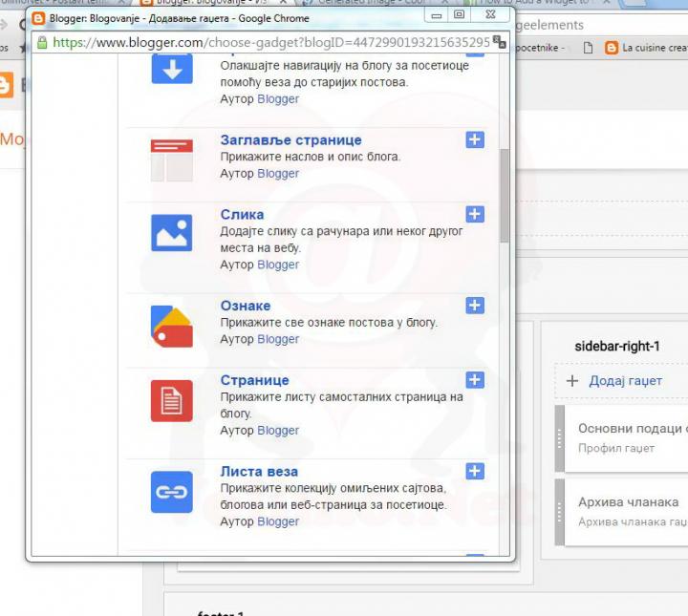Click the Blogger author link under Ознаке
This screenshot has height=616, width=688.
[278, 339]
